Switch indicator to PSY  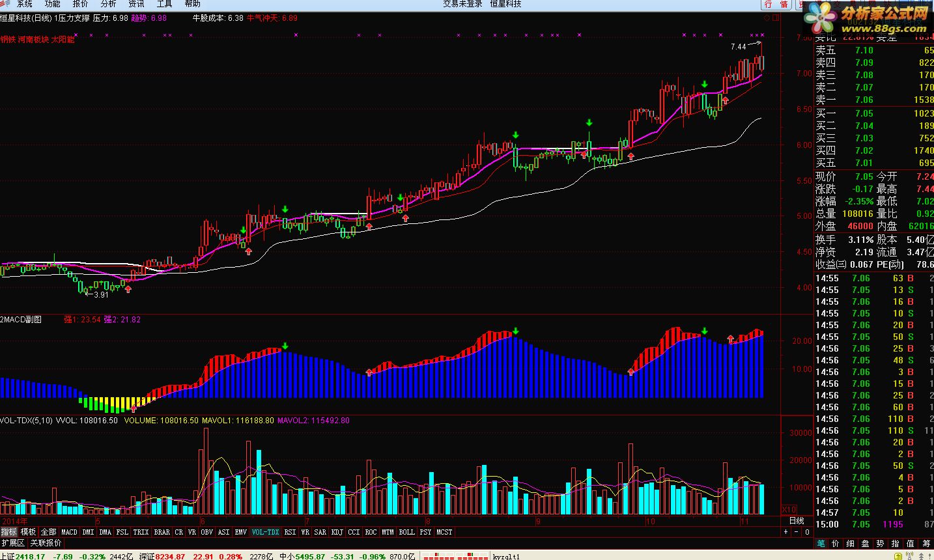(x=425, y=532)
